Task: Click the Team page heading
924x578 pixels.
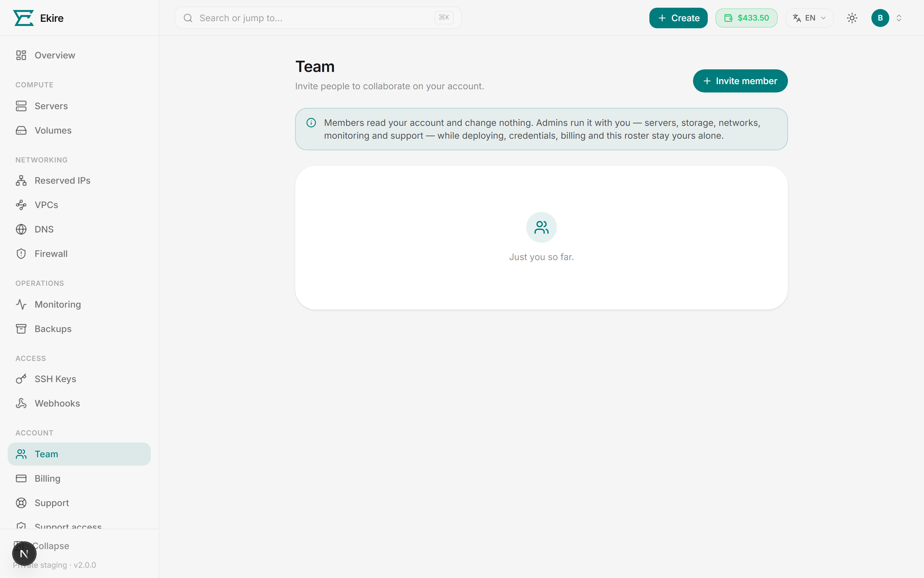Action: point(315,67)
